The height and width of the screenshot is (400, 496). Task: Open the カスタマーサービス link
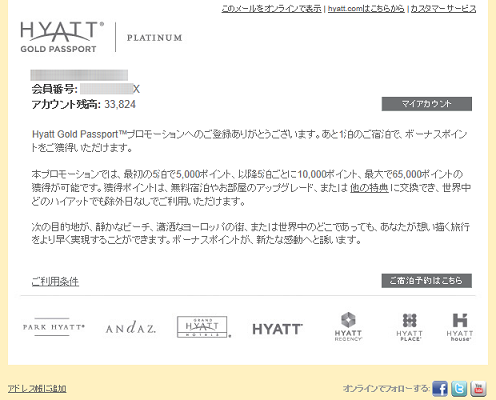tap(443, 9)
